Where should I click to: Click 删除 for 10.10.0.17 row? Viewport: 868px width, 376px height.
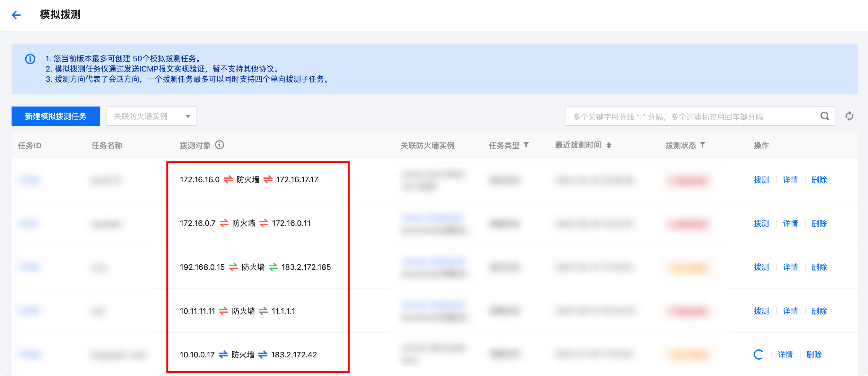(x=814, y=355)
